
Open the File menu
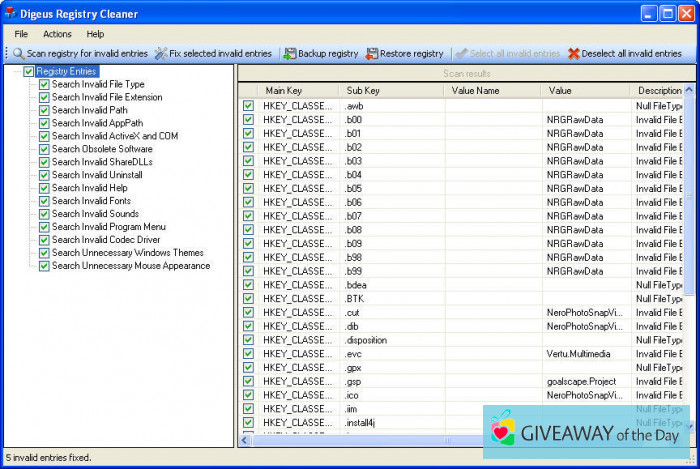tap(21, 34)
